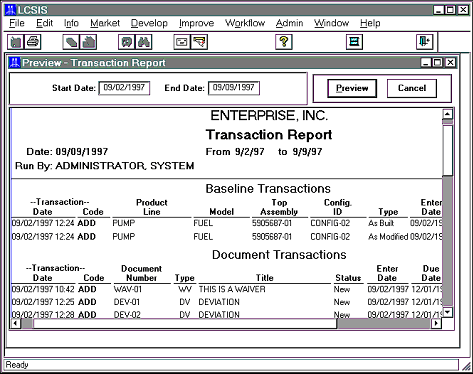This screenshot has height=374, width=473.
Task: Click the vertical scrollbar thumb
Action: (x=447, y=150)
